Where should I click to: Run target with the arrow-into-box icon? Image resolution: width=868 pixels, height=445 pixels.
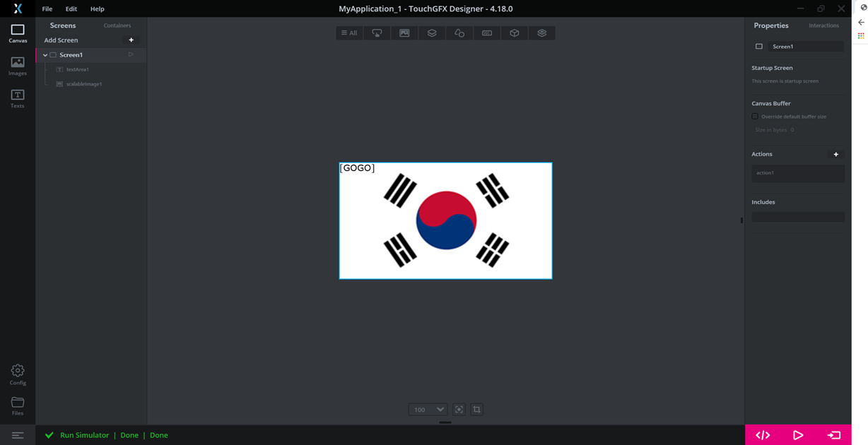pyautogui.click(x=833, y=435)
